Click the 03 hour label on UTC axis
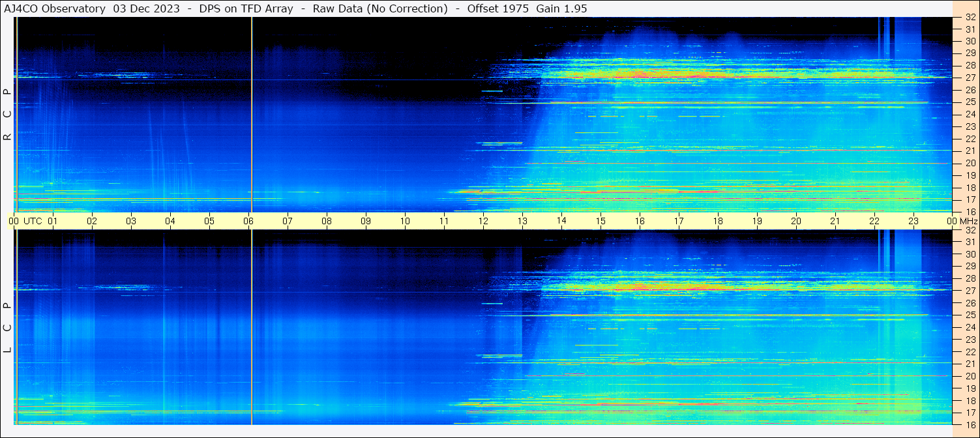Viewport: 980px width, 438px height. point(131,221)
